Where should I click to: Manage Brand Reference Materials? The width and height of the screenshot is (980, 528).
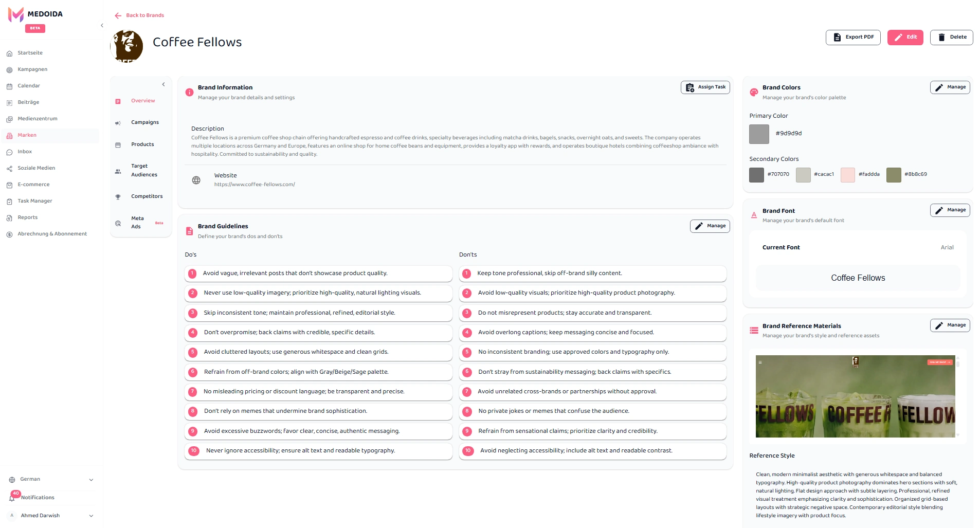coord(950,325)
